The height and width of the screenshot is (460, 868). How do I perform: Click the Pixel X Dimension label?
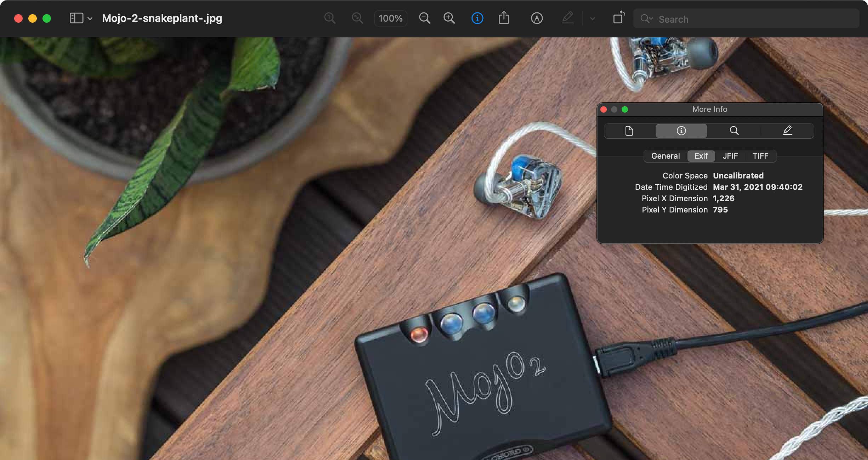pyautogui.click(x=675, y=198)
